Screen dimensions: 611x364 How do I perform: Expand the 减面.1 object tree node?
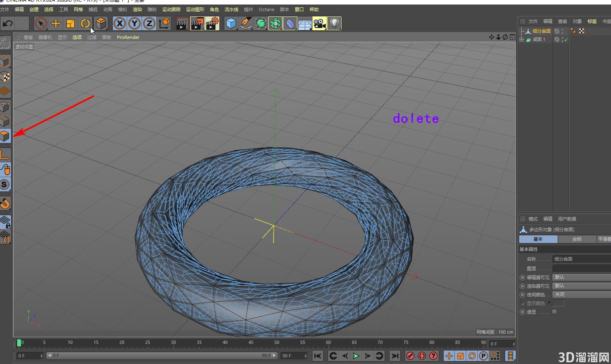[x=522, y=40]
